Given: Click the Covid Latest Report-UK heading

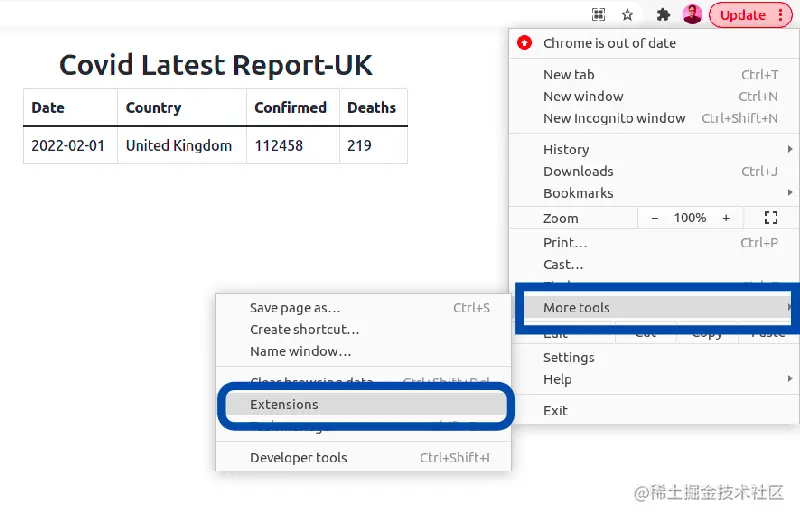Looking at the screenshot, I should point(216,65).
